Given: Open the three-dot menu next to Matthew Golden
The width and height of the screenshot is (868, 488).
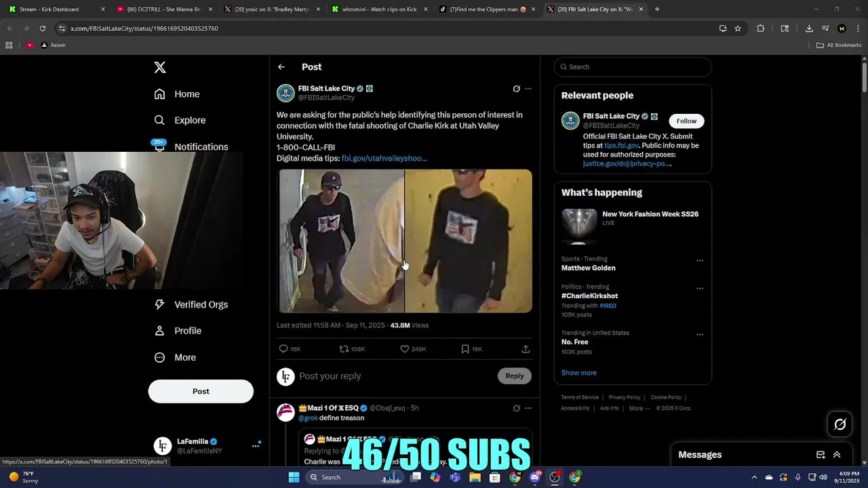Looking at the screenshot, I should tap(700, 260).
